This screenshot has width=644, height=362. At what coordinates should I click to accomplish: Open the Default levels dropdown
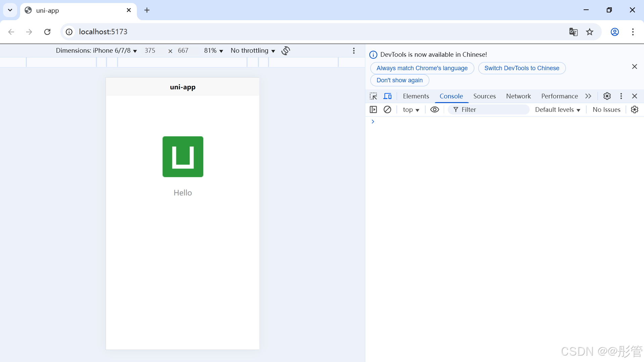(557, 109)
